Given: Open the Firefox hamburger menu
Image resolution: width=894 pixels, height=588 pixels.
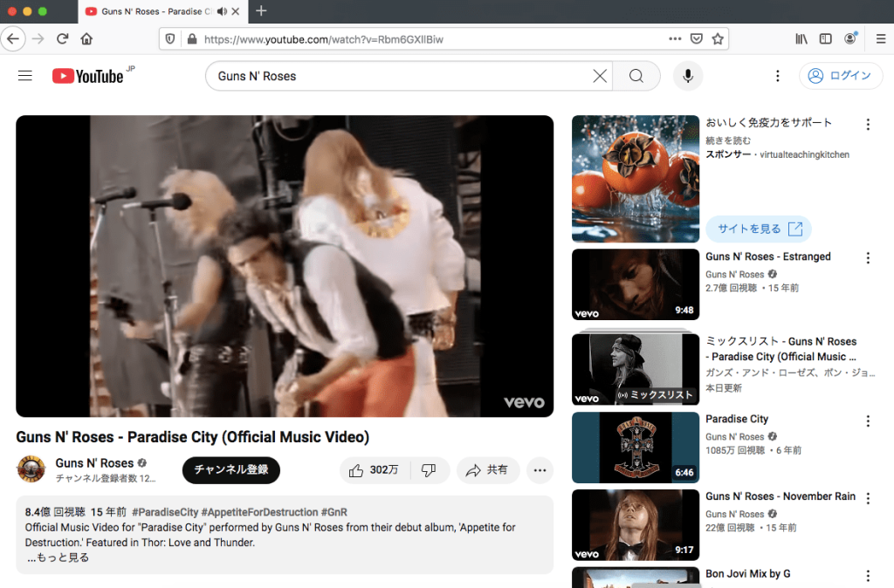Looking at the screenshot, I should [881, 39].
